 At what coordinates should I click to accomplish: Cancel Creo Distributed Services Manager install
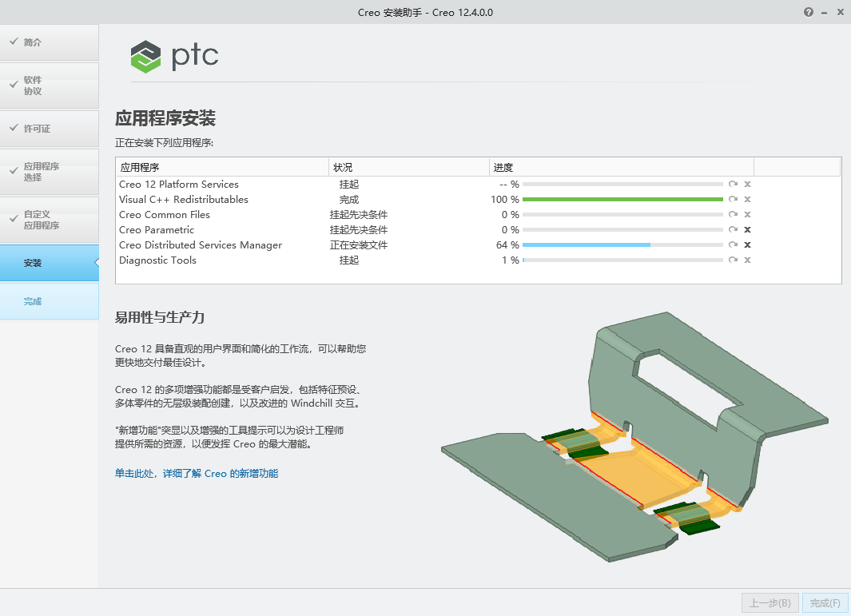pos(747,245)
